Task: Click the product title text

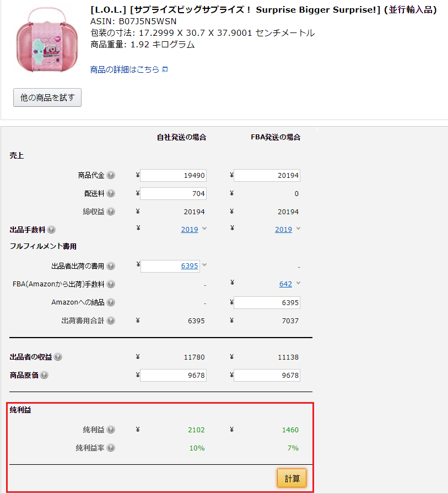Action: coord(263,10)
